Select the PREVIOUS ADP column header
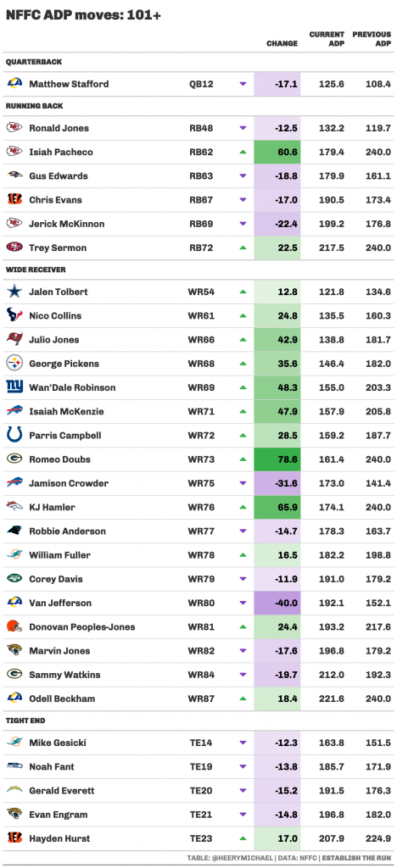Screen dimensions: 397x868 click(372, 39)
